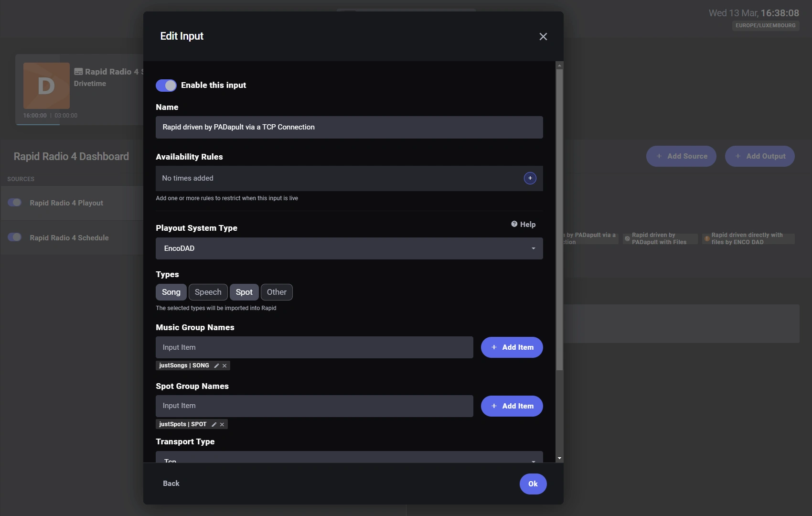Screen dimensions: 812x516
Task: Open the EncoDAD playout system dropdown
Action: (349, 248)
